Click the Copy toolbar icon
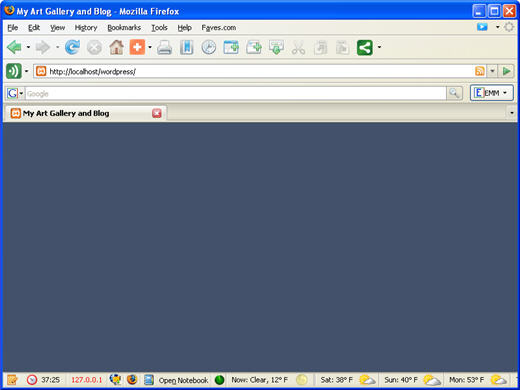 pos(321,47)
